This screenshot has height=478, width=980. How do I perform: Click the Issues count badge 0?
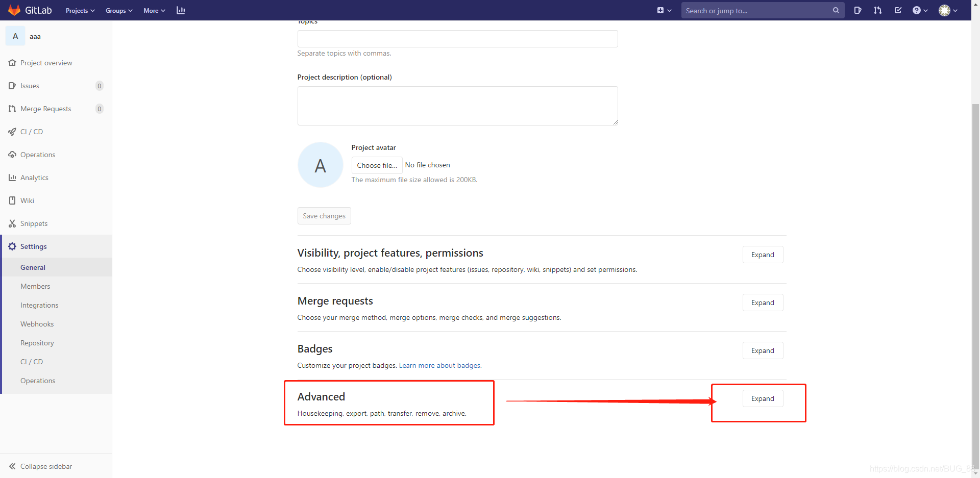coord(100,86)
